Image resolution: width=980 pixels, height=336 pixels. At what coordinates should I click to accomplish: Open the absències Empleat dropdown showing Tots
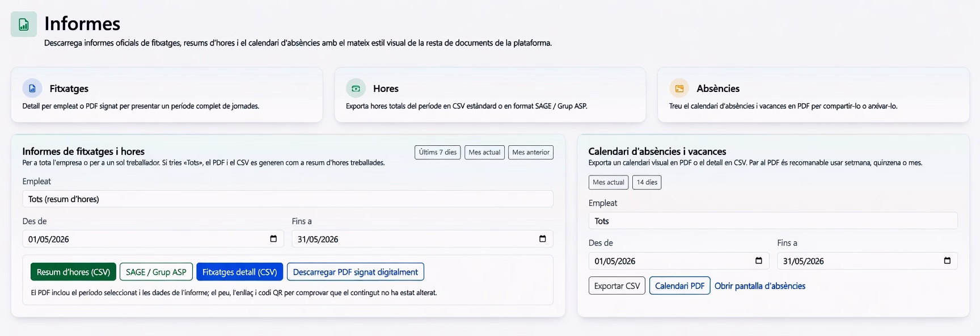[x=773, y=221]
